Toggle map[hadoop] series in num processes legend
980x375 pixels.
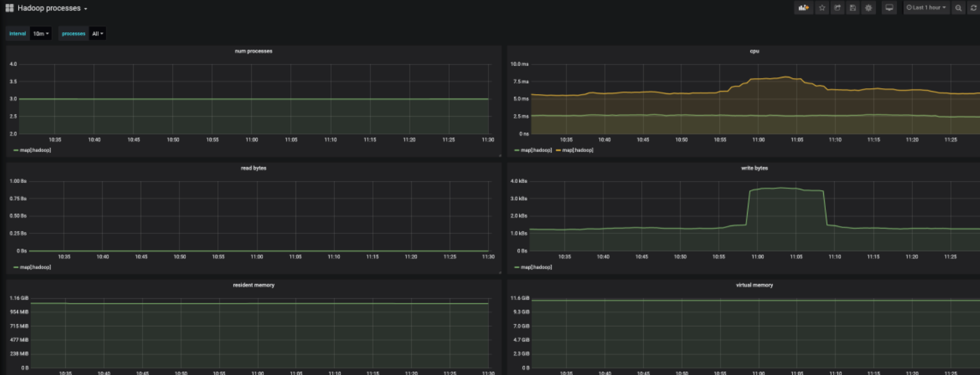coord(35,150)
